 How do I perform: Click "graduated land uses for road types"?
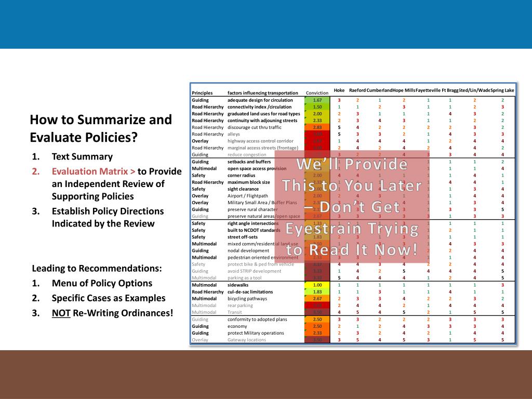coord(263,114)
